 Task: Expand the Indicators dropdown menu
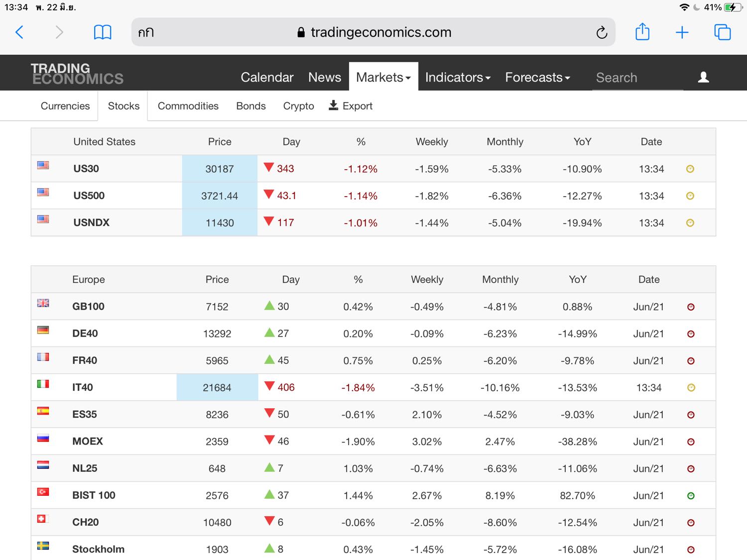click(458, 77)
